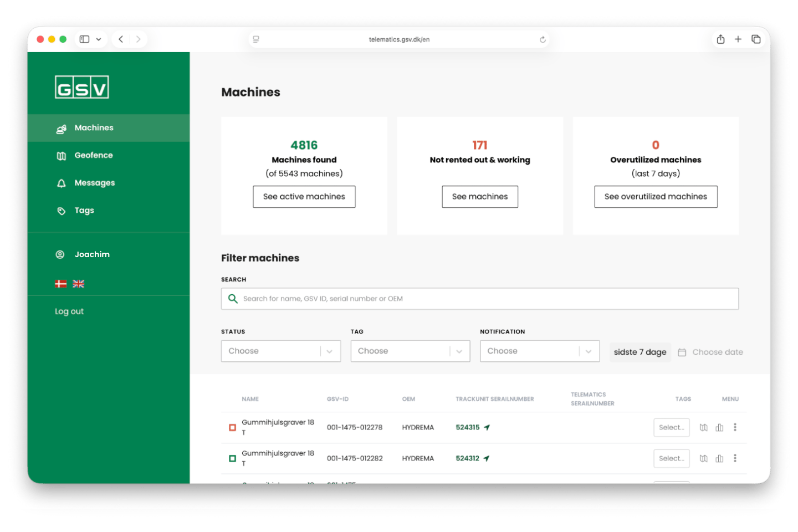Show the browser tab overview

756,39
